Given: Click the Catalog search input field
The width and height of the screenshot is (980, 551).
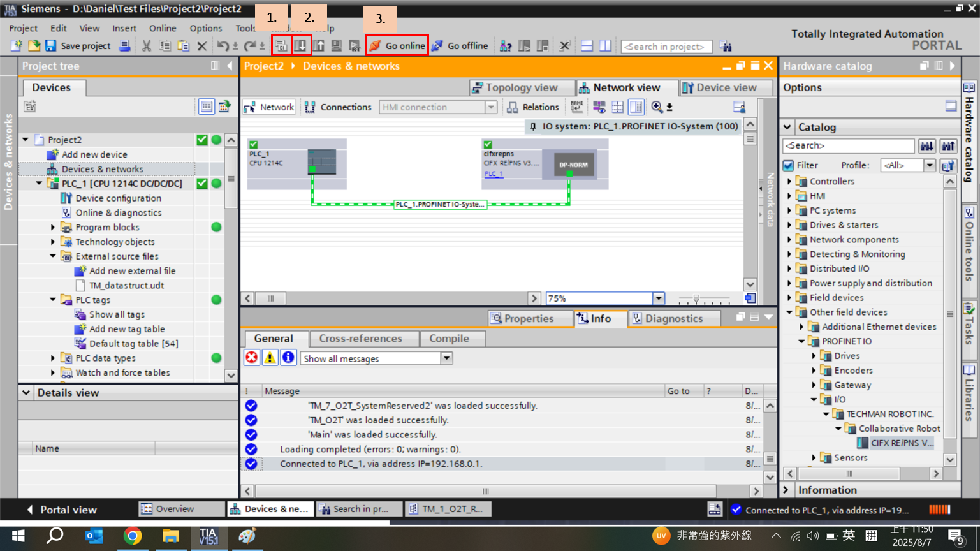Looking at the screenshot, I should [849, 146].
